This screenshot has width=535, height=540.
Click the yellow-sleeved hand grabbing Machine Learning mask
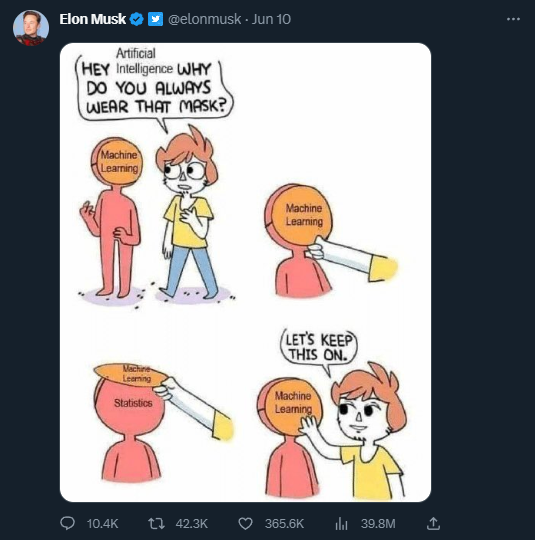click(x=351, y=258)
